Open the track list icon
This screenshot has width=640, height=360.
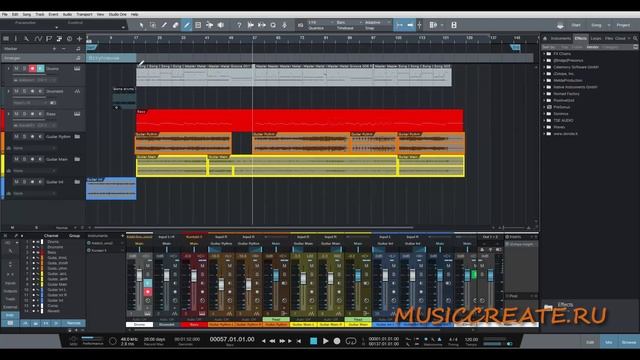pyautogui.click(x=6, y=39)
